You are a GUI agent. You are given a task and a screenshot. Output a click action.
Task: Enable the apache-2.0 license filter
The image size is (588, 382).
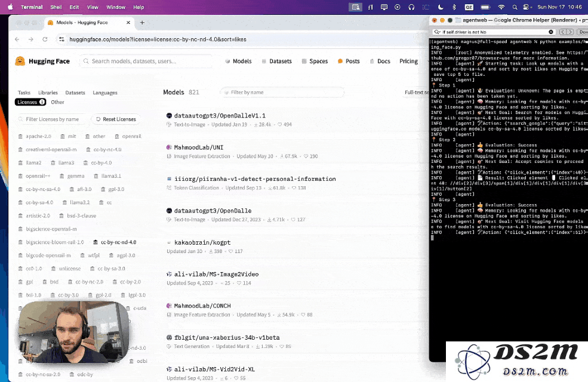pos(35,137)
